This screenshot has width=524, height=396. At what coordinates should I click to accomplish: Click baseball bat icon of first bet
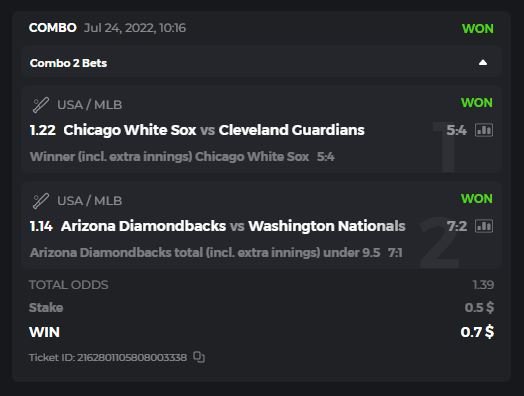click(x=41, y=105)
